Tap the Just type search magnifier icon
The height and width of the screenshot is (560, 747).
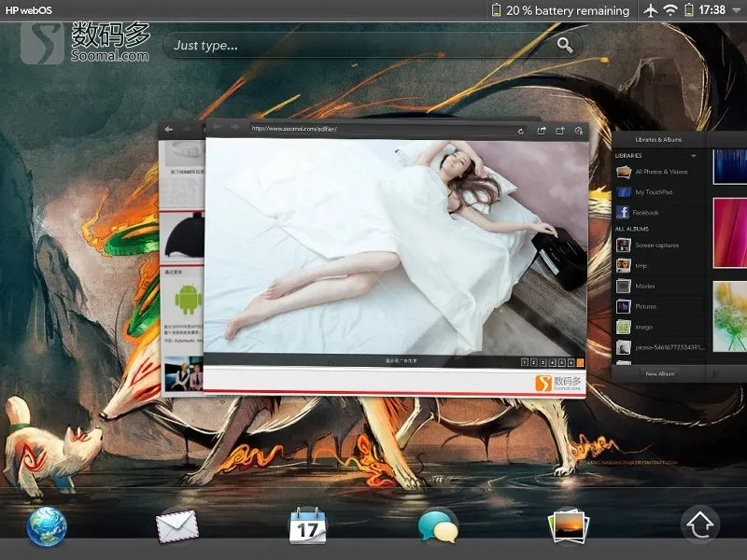(565, 45)
